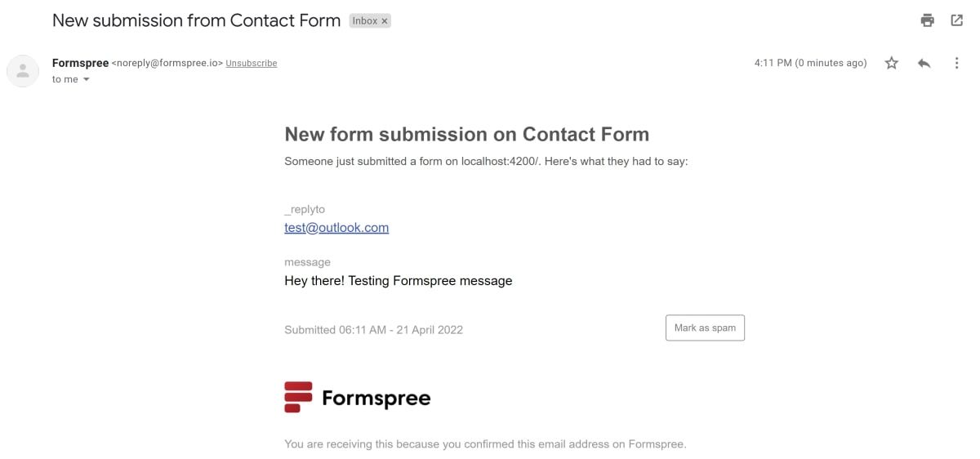Viewport: 980px width, 459px height.
Task: Open the three-dot More options menu
Action: (x=956, y=63)
